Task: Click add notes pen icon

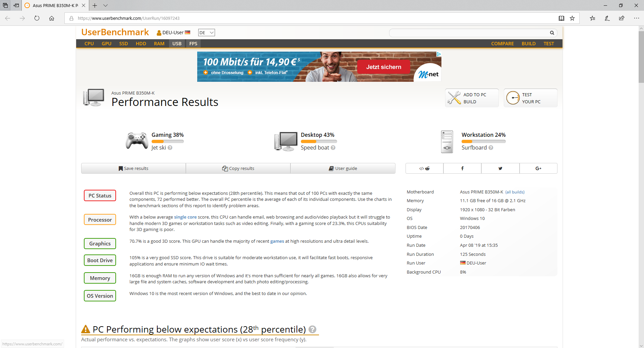Action: (x=607, y=18)
